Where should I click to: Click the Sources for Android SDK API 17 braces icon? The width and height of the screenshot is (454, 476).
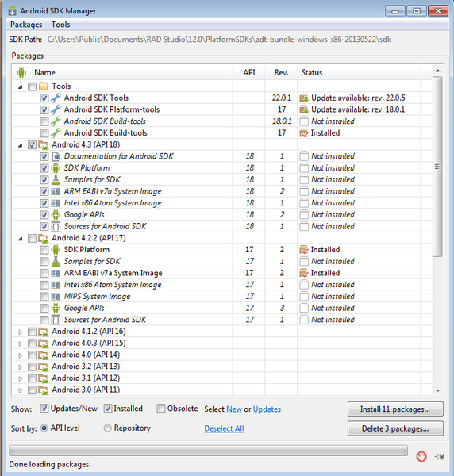56,320
